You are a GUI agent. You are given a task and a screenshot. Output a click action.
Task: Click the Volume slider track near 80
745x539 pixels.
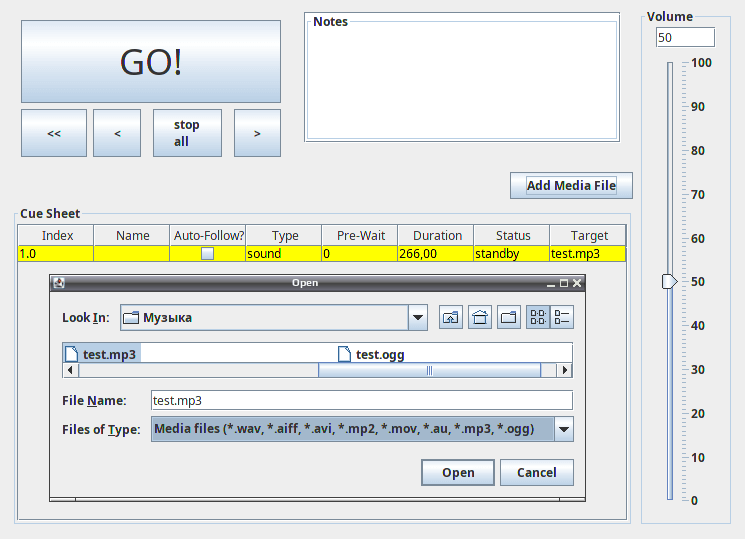pyautogui.click(x=670, y=151)
